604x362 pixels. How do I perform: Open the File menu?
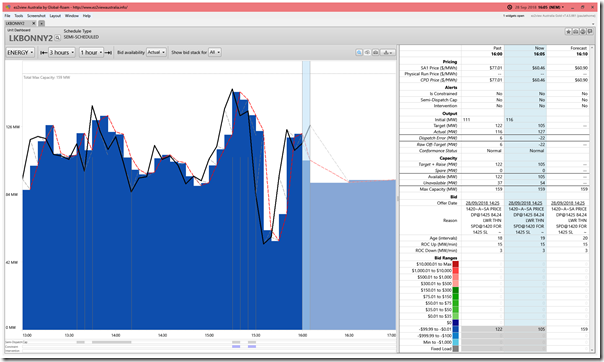7,16
